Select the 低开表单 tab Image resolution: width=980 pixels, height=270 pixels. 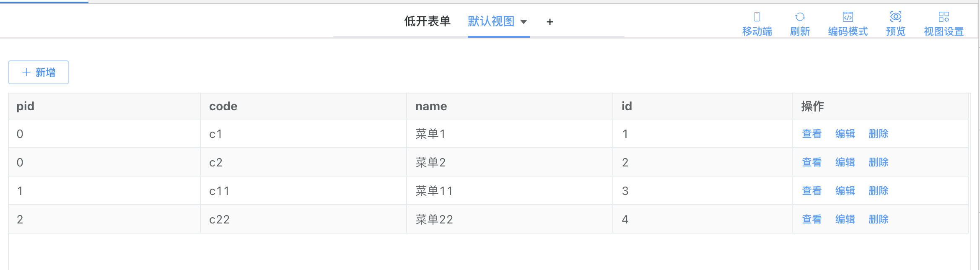click(x=427, y=21)
